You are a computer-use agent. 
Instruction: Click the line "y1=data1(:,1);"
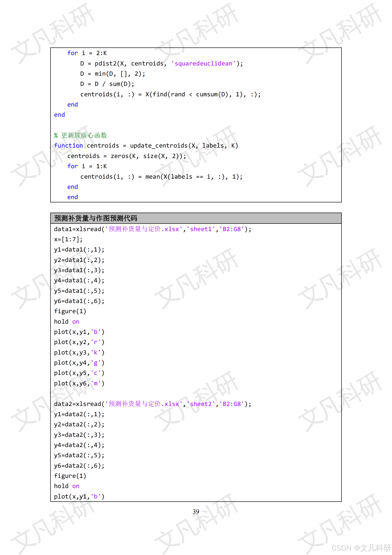point(79,249)
